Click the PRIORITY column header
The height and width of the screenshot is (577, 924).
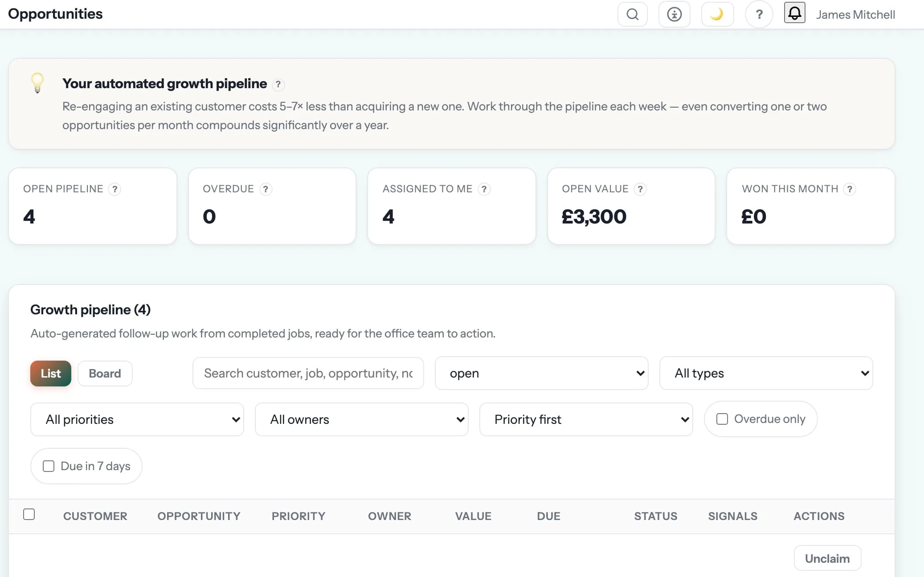pyautogui.click(x=298, y=516)
